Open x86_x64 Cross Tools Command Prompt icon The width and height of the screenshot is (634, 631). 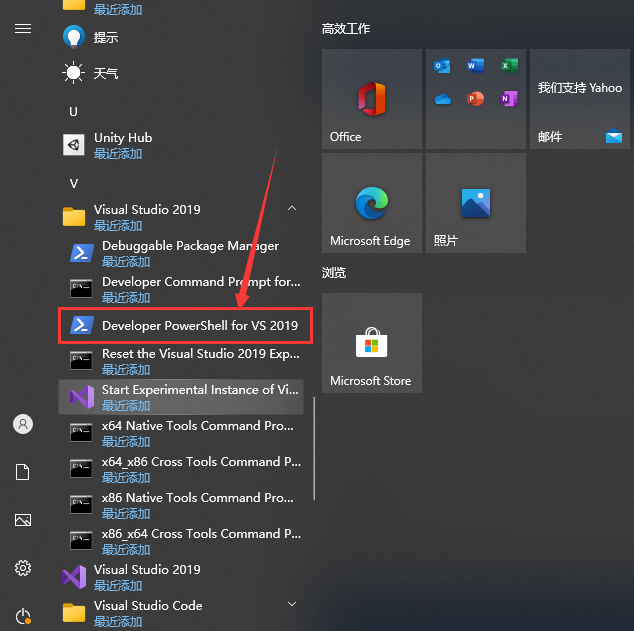pyautogui.click(x=81, y=540)
